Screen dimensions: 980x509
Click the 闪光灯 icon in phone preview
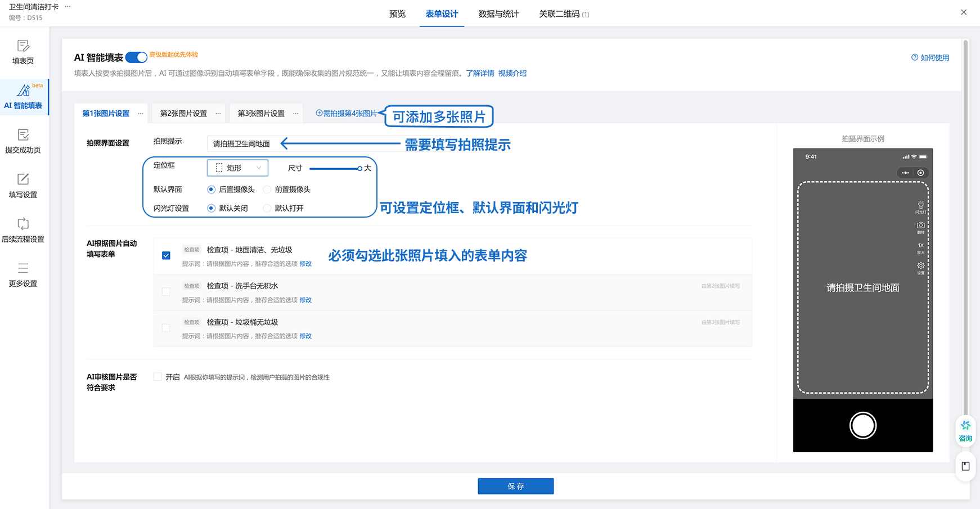pos(920,205)
